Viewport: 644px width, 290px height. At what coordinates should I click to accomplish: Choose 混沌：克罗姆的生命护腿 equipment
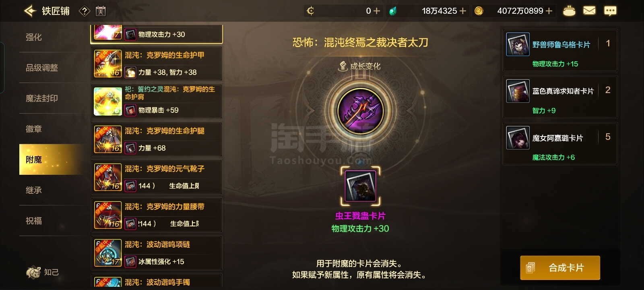(157, 139)
